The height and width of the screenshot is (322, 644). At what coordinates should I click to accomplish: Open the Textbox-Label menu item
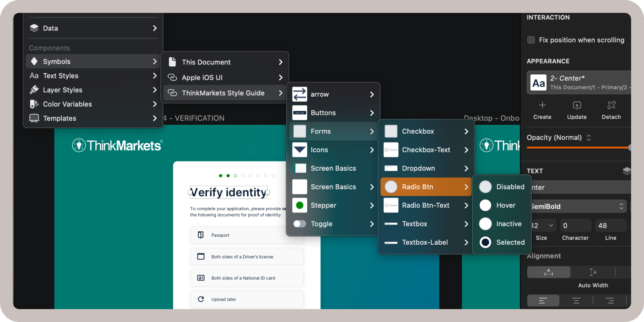426,242
